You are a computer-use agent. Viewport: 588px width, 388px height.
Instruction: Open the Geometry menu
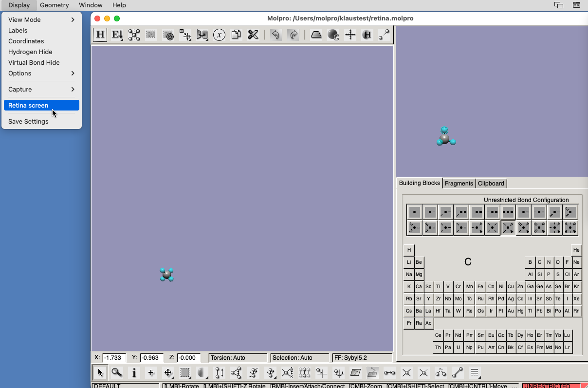[55, 5]
